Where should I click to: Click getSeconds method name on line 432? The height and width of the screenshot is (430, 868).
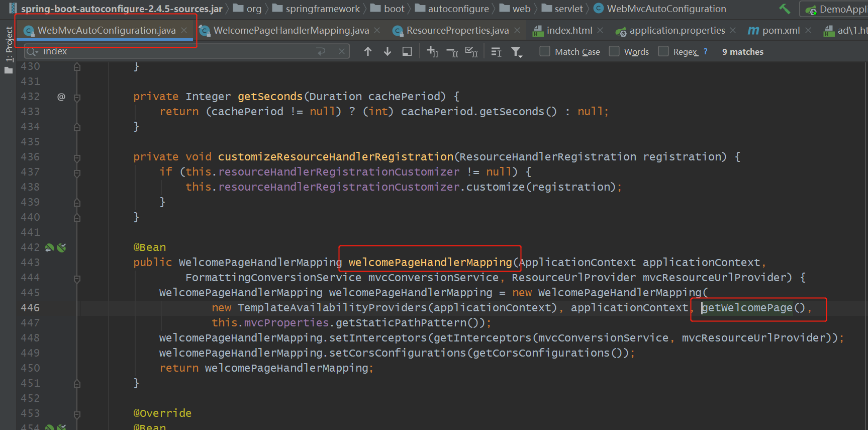pyautogui.click(x=270, y=97)
